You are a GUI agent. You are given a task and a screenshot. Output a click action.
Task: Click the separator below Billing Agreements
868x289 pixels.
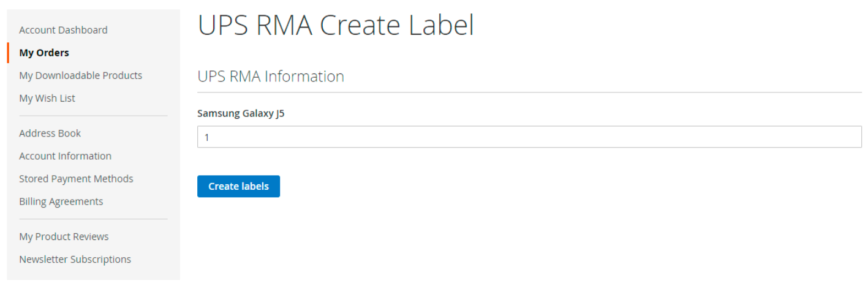click(x=93, y=219)
